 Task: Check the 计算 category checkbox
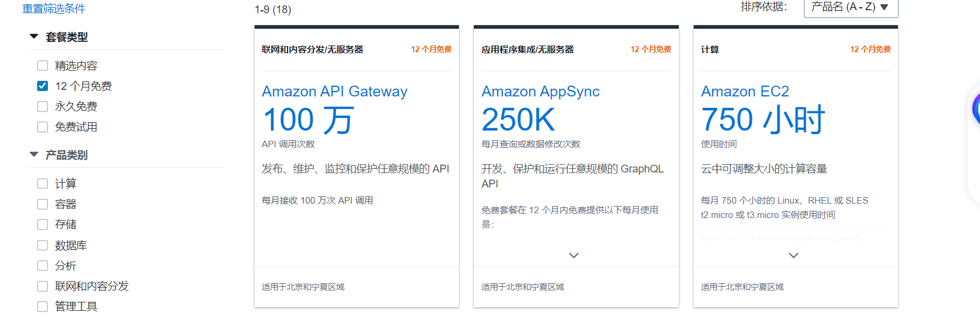[x=43, y=184]
